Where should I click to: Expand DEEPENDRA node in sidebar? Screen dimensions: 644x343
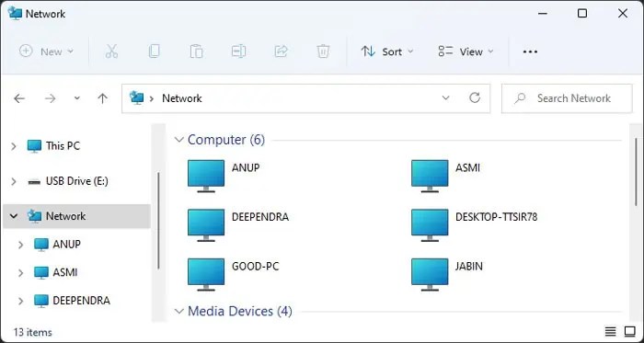[20, 301]
